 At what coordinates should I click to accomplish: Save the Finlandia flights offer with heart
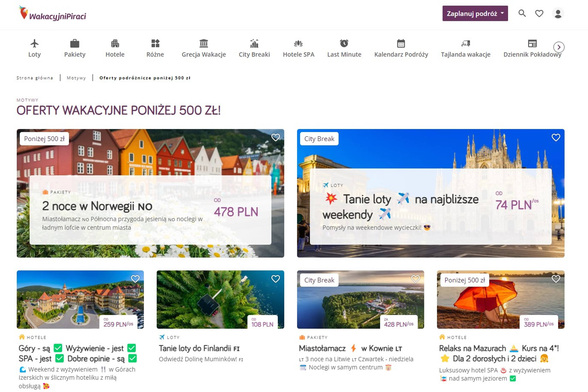pyautogui.click(x=275, y=279)
